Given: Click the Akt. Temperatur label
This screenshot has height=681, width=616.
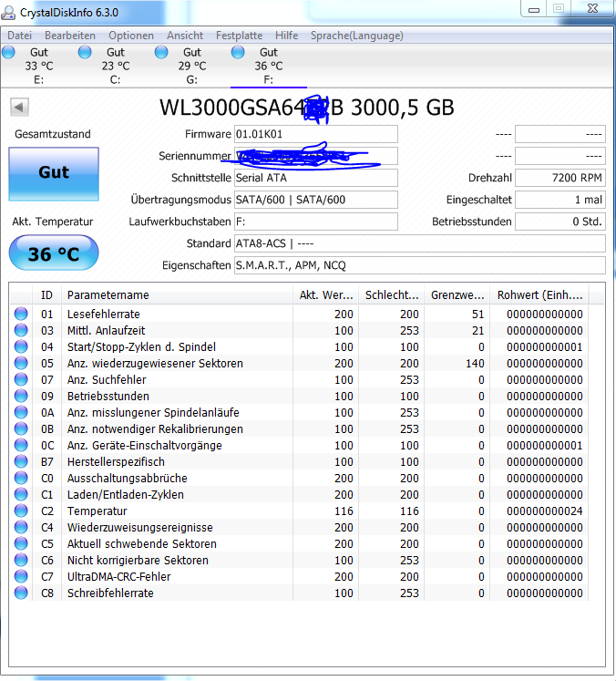Looking at the screenshot, I should coord(53,222).
